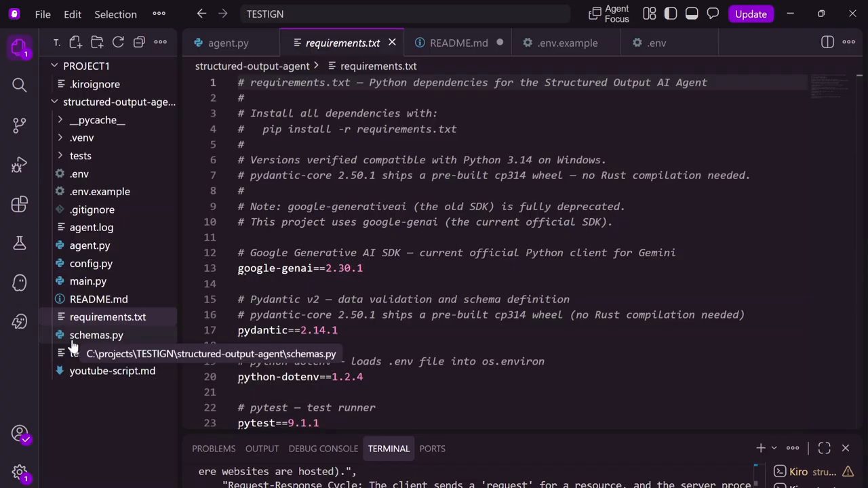This screenshot has height=488, width=868.
Task: Open the Kiro ghost panel
Action: [19, 283]
